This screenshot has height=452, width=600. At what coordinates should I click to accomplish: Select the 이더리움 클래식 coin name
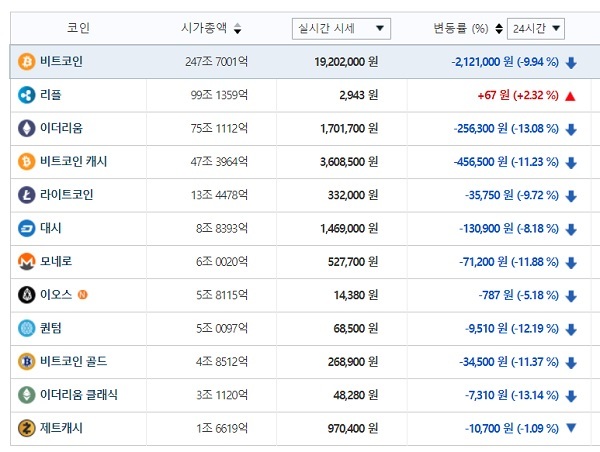tap(79, 394)
